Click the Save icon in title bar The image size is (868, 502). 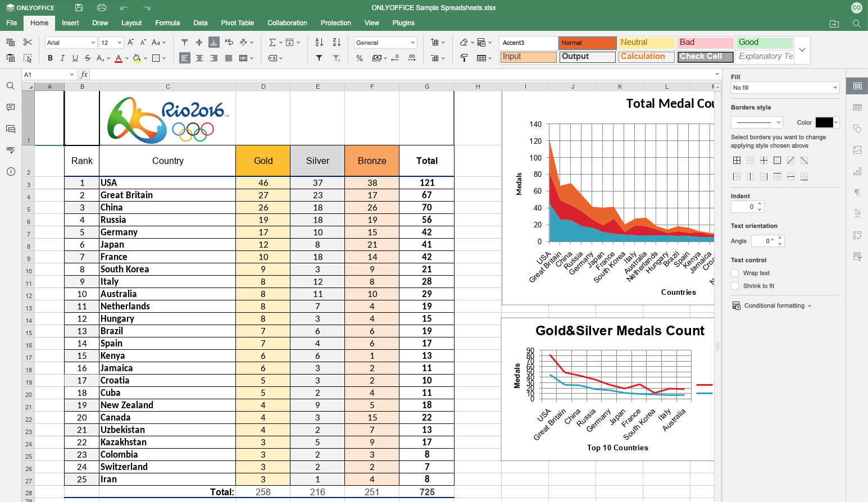[79, 8]
